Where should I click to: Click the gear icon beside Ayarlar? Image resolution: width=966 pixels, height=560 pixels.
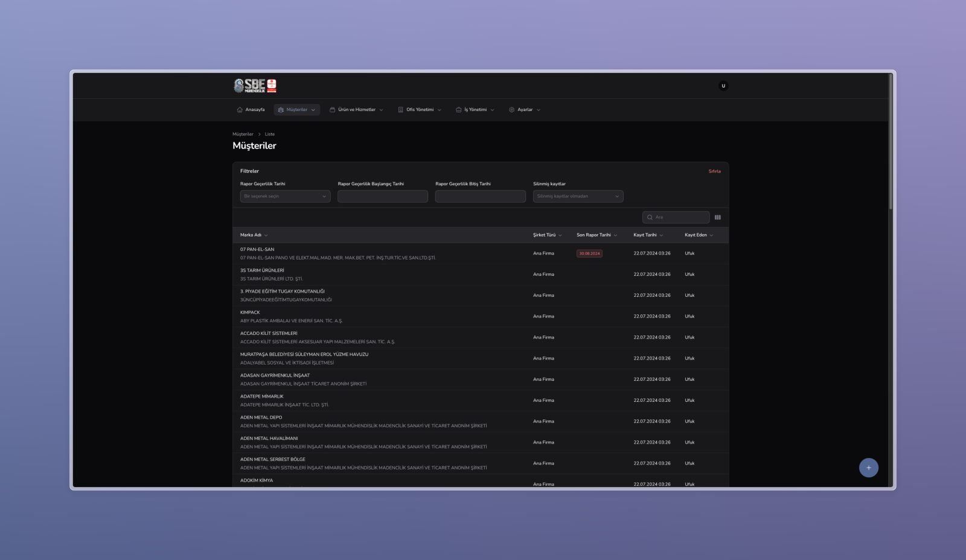511,110
